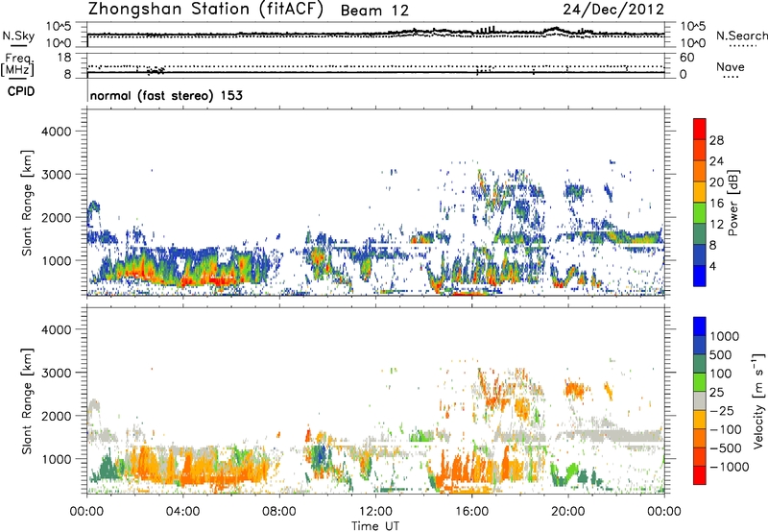Click the solid line sample under N.Sky
Screen dimensions: 768x532
pos(18,45)
